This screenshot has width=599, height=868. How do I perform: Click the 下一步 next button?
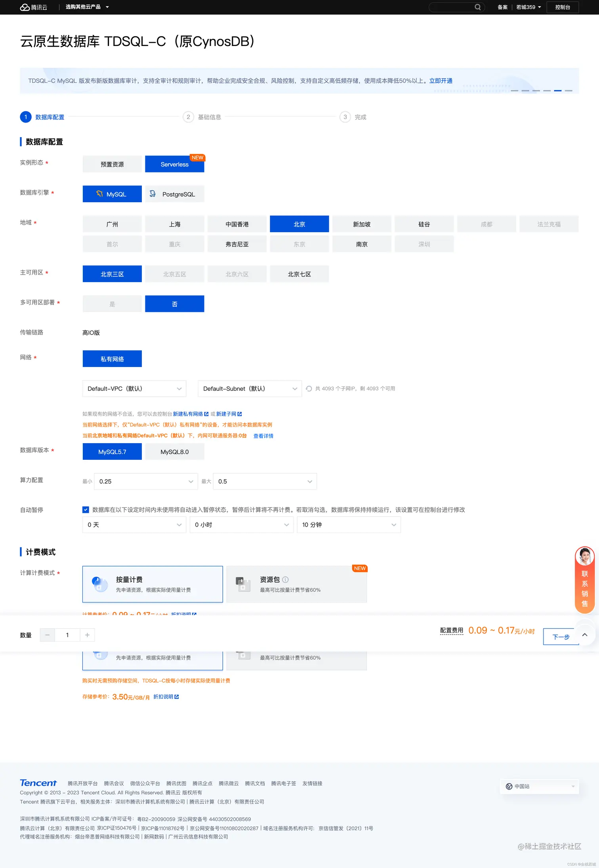561,637
